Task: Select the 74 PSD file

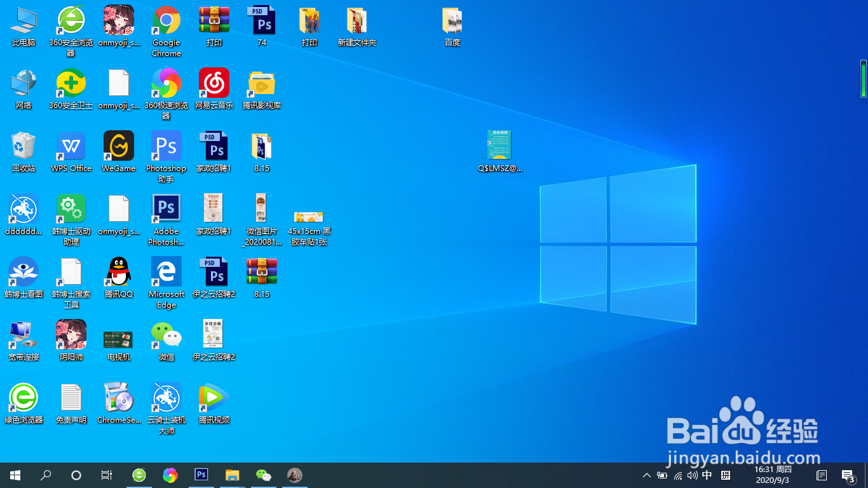Action: 262,27
